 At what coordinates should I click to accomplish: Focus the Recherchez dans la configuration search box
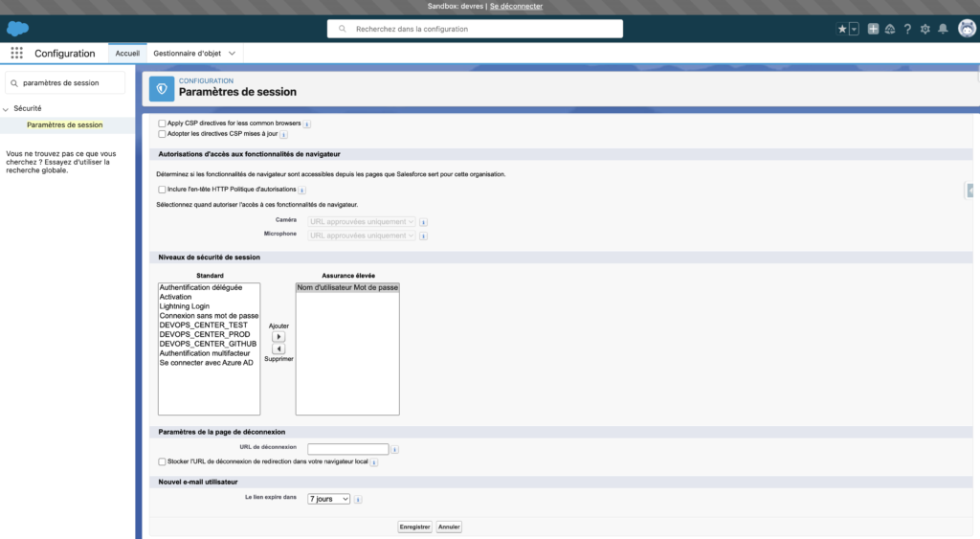475,29
